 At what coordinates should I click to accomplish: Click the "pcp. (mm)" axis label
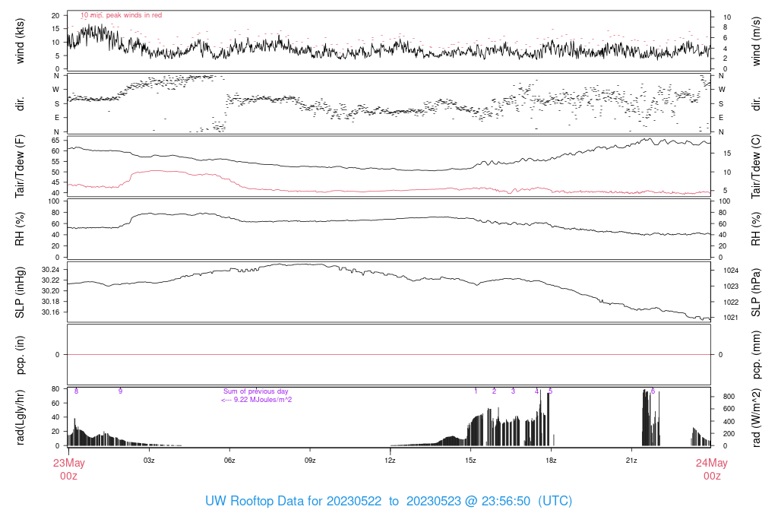point(756,355)
